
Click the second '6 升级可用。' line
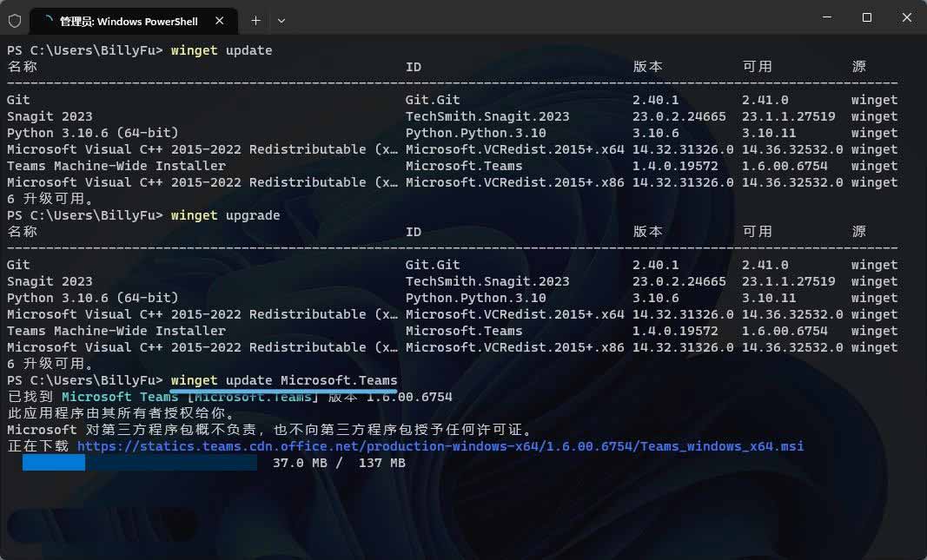pos(50,363)
